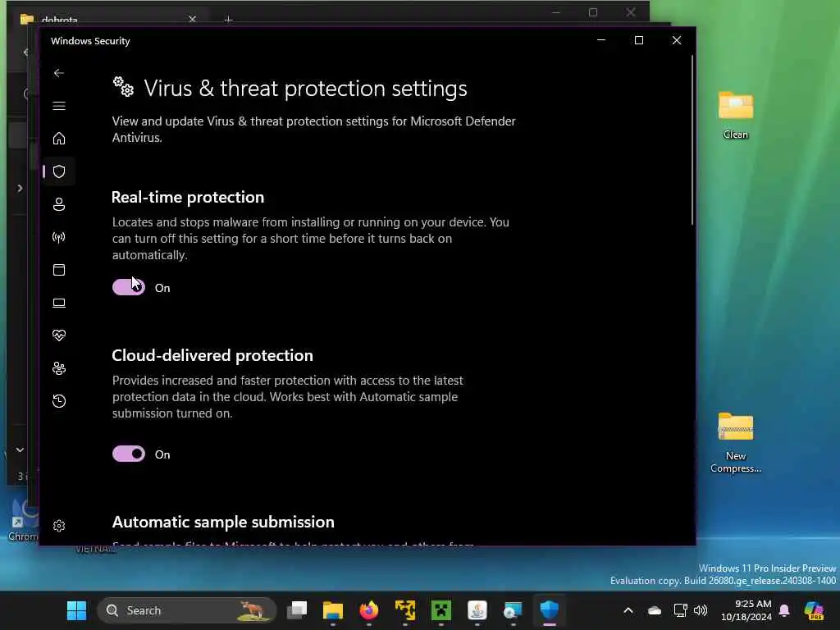Click the taskbar Search box
This screenshot has height=630, width=840.
[186, 610]
